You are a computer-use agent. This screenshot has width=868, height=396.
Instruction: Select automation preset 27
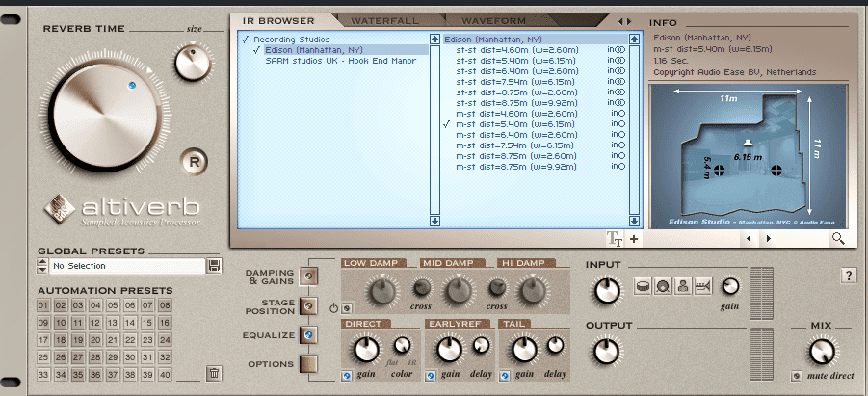78,357
